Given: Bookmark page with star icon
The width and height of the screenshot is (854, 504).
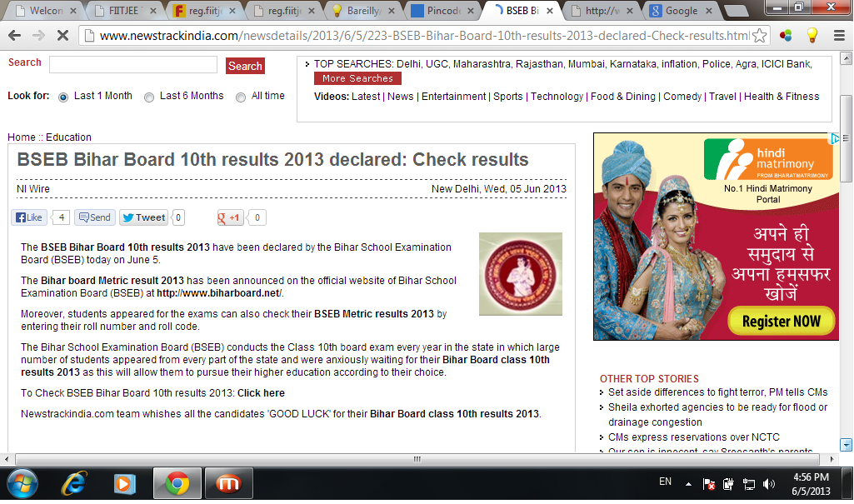Looking at the screenshot, I should [x=759, y=36].
